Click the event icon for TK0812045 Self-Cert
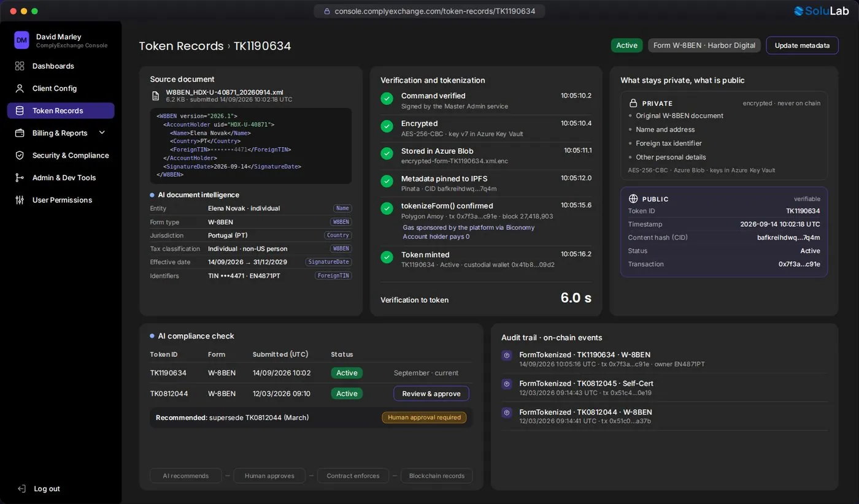Viewport: 859px width, 504px height. point(507,384)
